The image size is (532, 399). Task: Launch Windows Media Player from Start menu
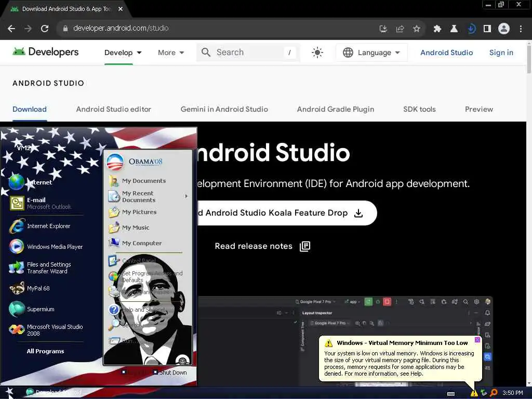46,247
